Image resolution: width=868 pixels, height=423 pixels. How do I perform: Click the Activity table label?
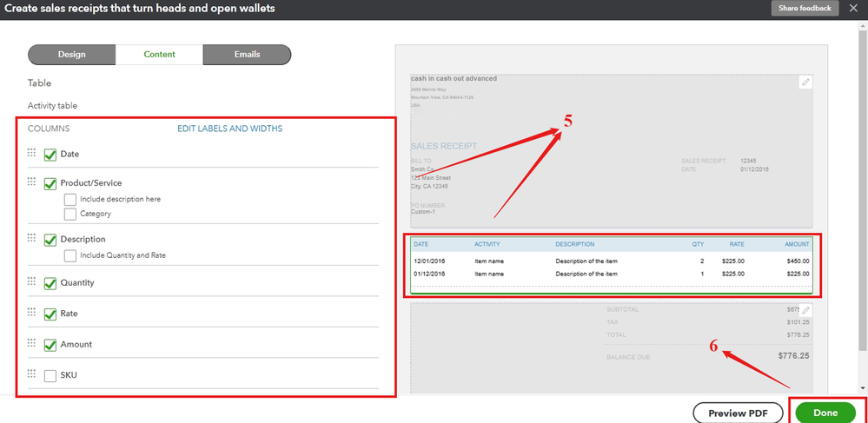53,105
